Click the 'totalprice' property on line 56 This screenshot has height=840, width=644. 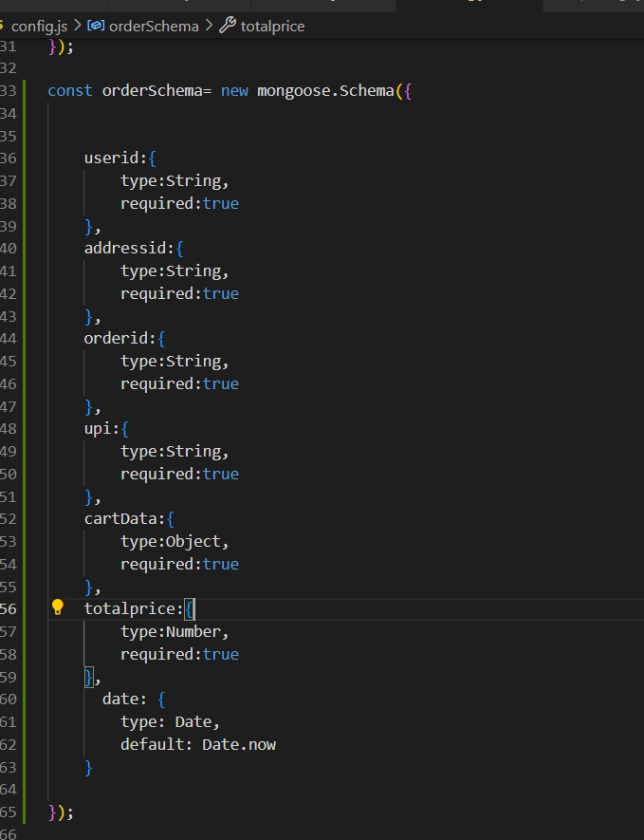[x=130, y=608]
